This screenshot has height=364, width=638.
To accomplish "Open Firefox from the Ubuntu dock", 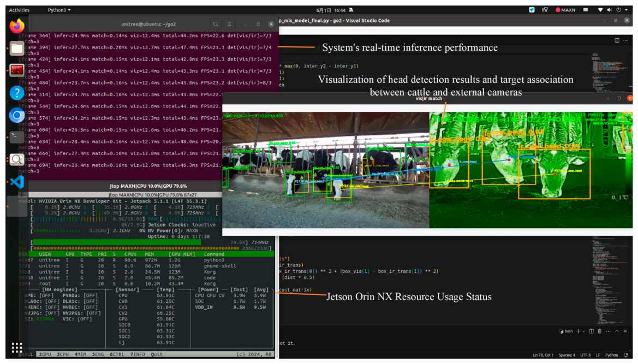I will click(x=17, y=26).
